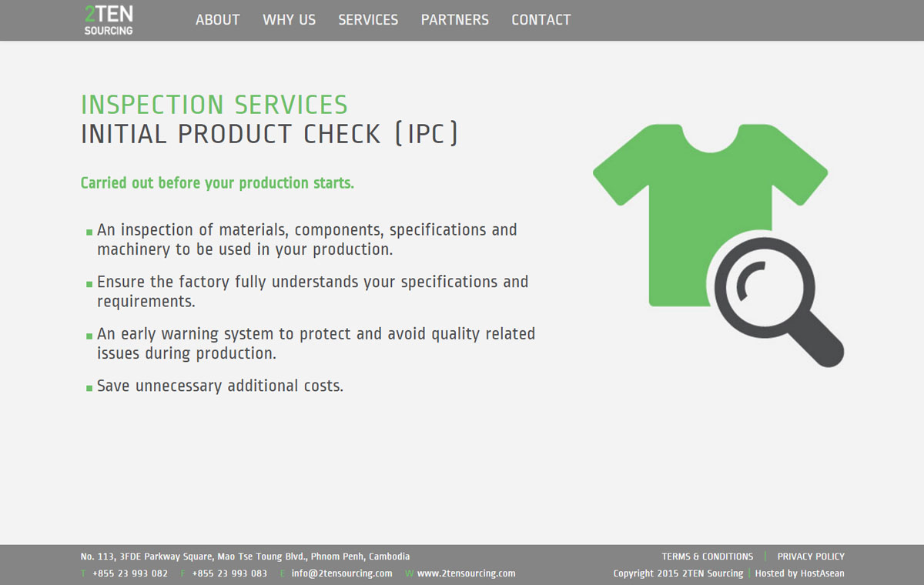Open the ABOUT menu item
924x585 pixels.
click(x=217, y=20)
